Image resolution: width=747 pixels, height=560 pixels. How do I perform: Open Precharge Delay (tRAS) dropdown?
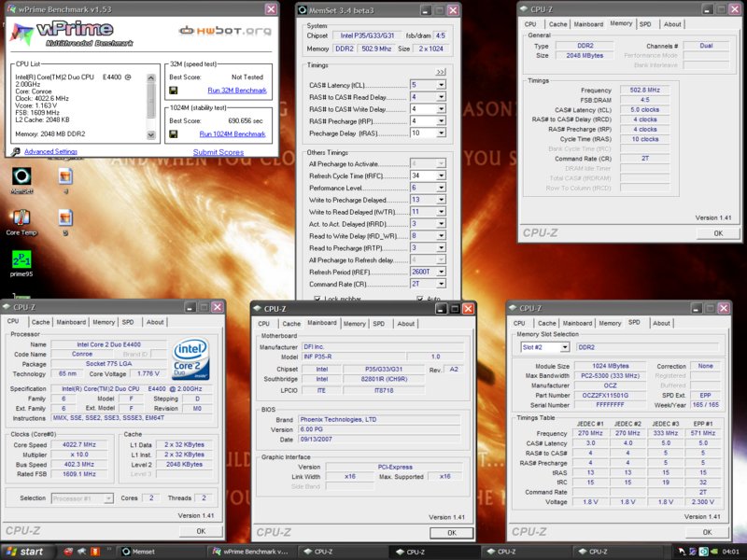[442, 133]
